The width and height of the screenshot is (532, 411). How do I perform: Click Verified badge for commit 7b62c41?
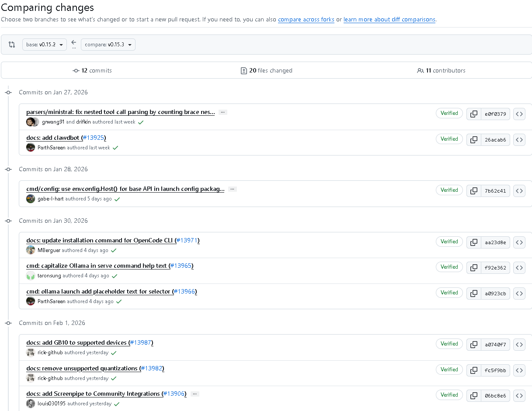tap(449, 190)
